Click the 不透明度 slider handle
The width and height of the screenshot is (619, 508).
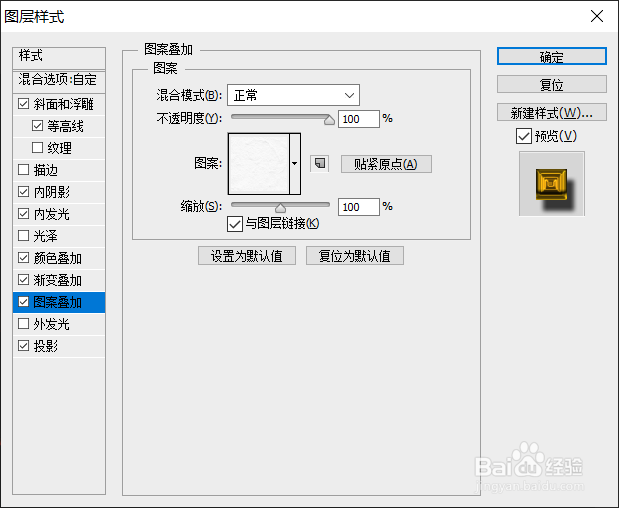[x=329, y=120]
